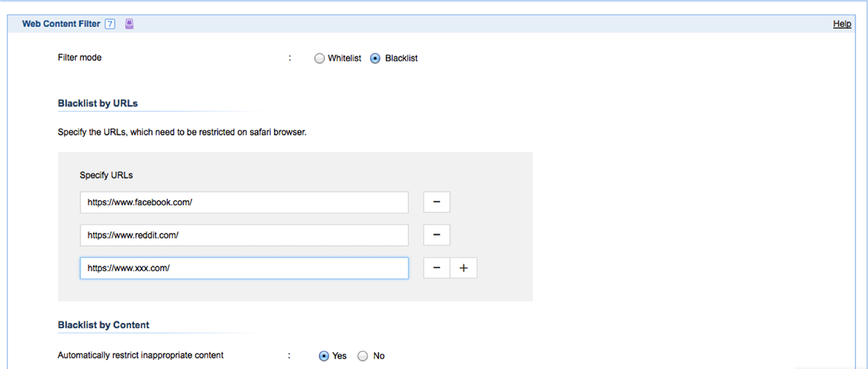Select the Blacklist filter mode
868x369 pixels.
pyautogui.click(x=376, y=58)
